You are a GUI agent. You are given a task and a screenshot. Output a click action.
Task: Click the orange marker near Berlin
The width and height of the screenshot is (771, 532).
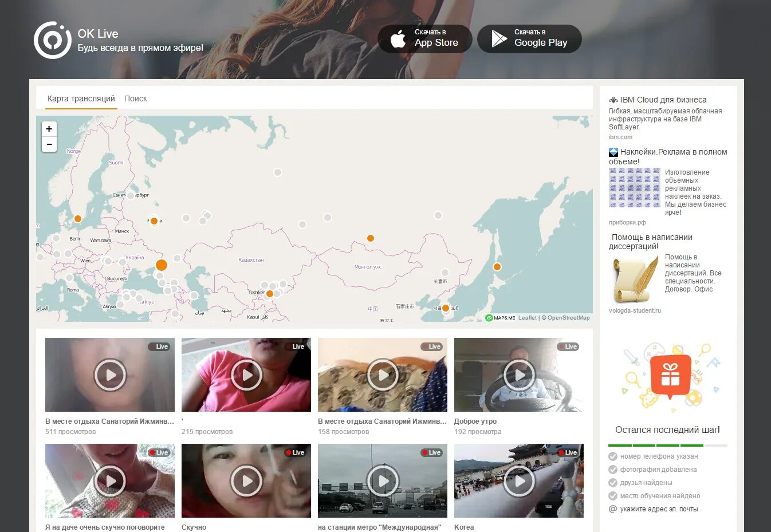tap(78, 219)
